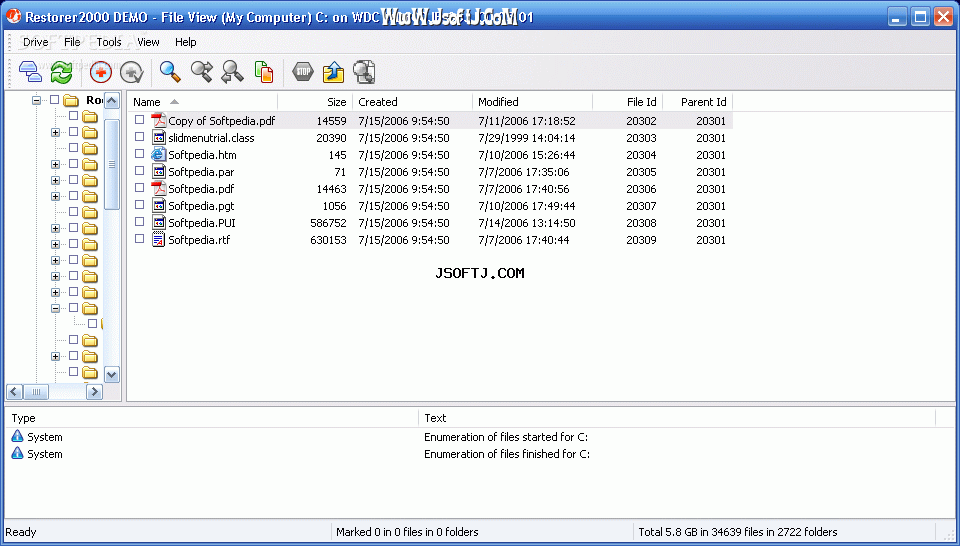Click the Name column header

[202, 102]
